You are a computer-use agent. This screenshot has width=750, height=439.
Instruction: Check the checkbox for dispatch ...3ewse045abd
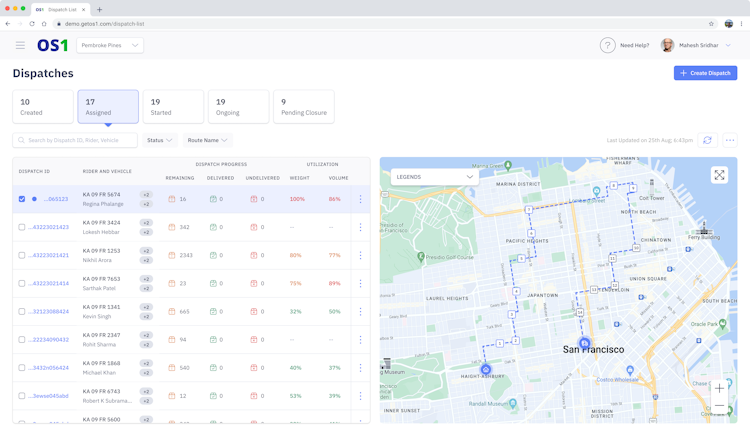[22, 396]
